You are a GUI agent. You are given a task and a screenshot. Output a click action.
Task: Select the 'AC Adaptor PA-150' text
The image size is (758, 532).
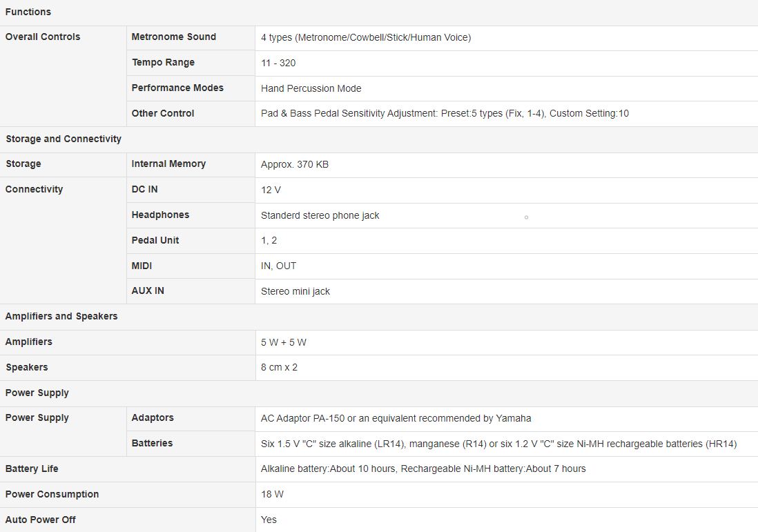click(x=302, y=418)
